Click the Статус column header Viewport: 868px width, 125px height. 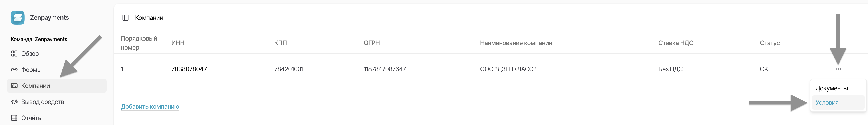[770, 43]
